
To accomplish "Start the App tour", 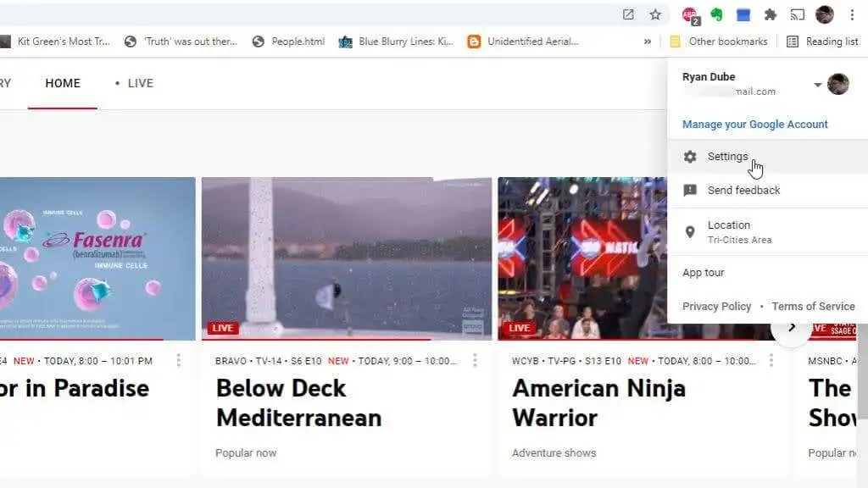I will pos(703,273).
